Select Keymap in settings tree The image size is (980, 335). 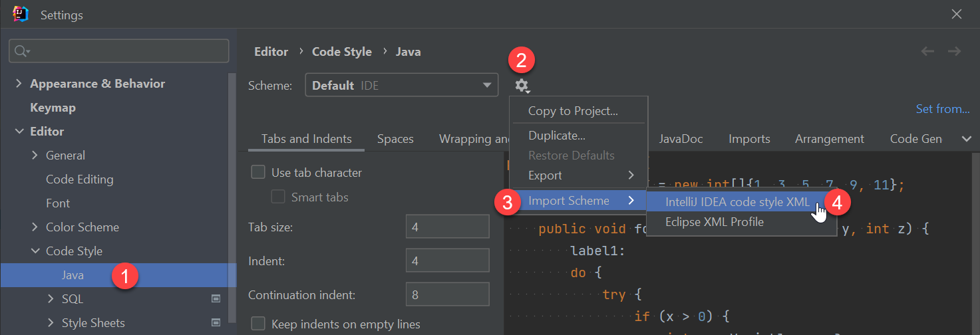(53, 108)
